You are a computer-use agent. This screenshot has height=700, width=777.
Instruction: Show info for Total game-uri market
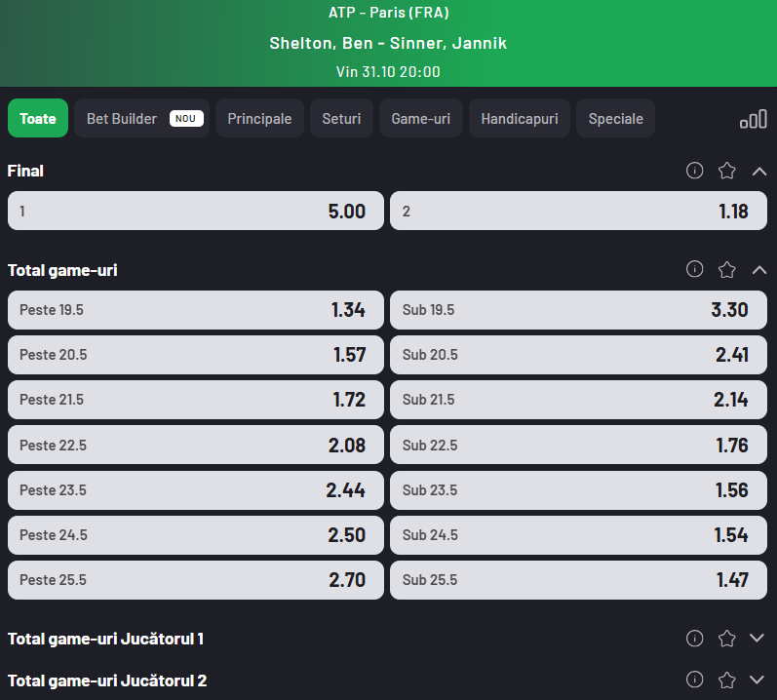[694, 269]
